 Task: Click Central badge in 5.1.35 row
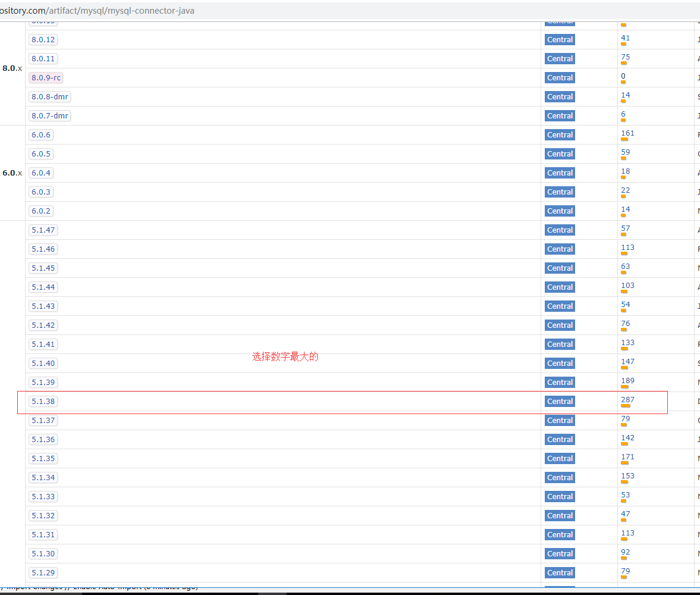(560, 459)
